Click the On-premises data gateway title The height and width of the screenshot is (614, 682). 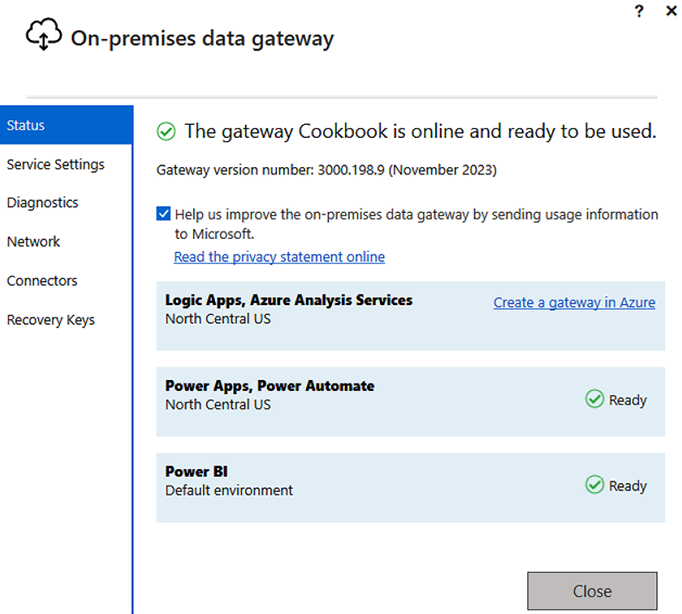coord(202,39)
